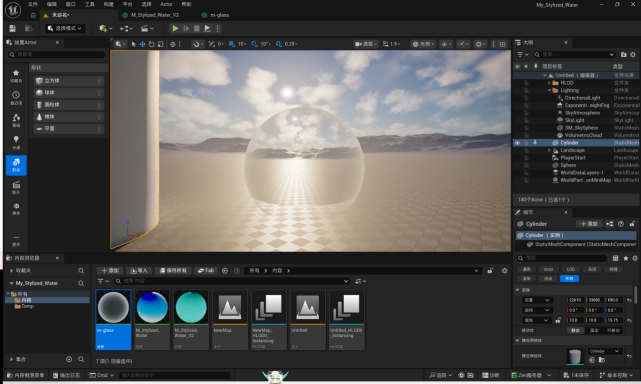
Task: Select the Lights bulb category in Place Actors
Action: [x=16, y=143]
